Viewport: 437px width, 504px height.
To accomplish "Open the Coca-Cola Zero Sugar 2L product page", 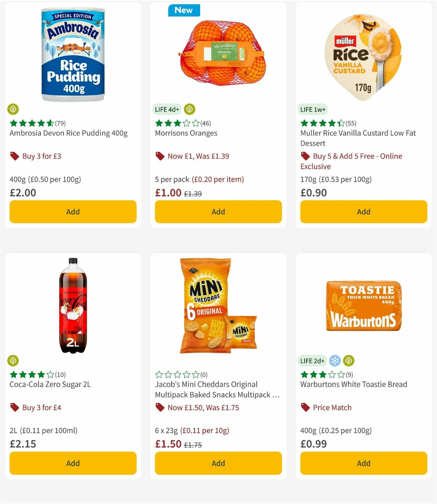I will click(50, 384).
